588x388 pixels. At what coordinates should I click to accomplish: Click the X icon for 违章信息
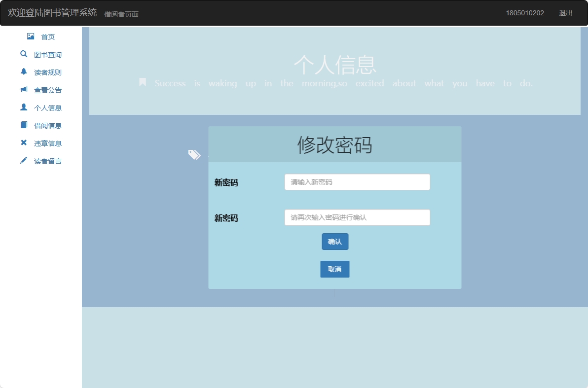coord(23,142)
